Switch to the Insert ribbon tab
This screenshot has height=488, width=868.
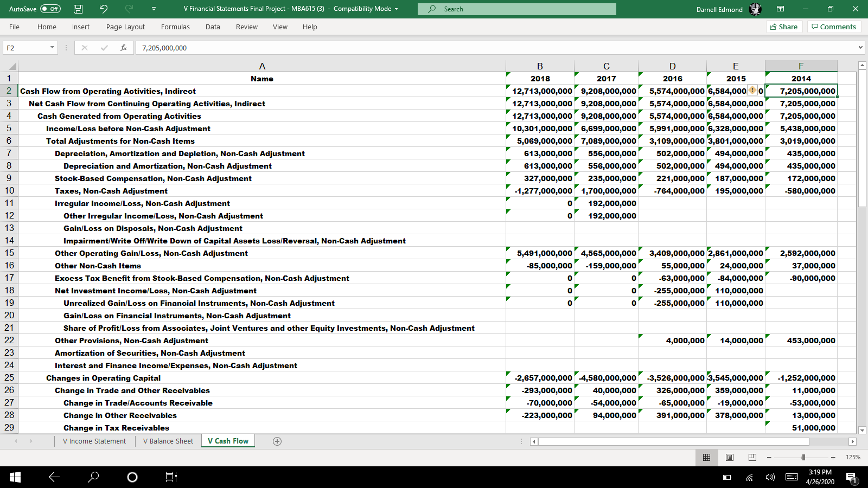(x=81, y=27)
